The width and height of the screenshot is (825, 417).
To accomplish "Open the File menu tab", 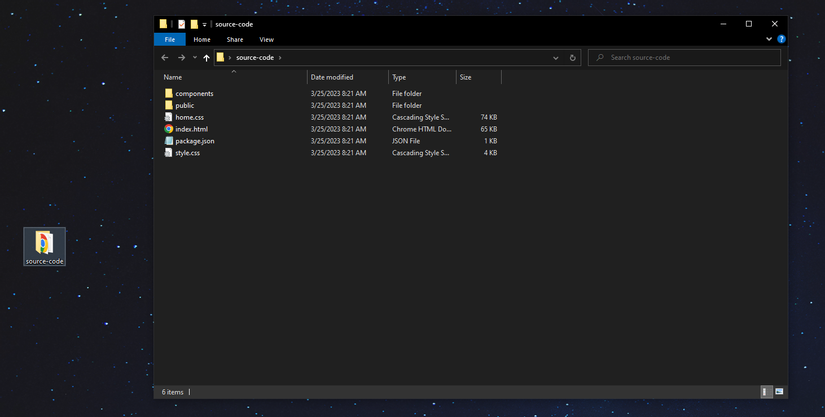I will click(169, 39).
